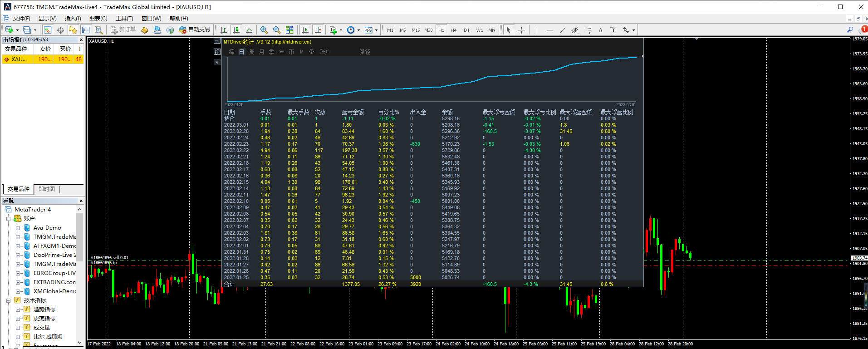Screen dimensions: 868x349
Task: Open the notifications chat bubble icon
Action: coord(863,30)
